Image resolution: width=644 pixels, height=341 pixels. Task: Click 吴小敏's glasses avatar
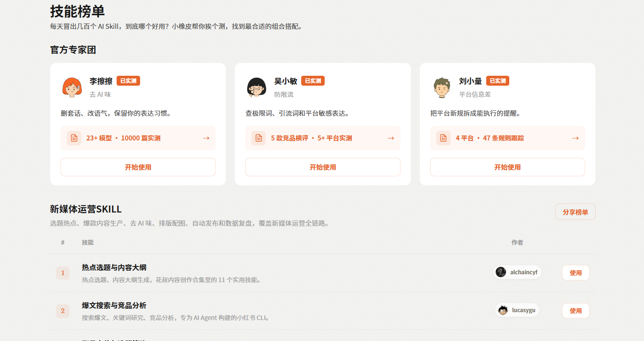257,87
